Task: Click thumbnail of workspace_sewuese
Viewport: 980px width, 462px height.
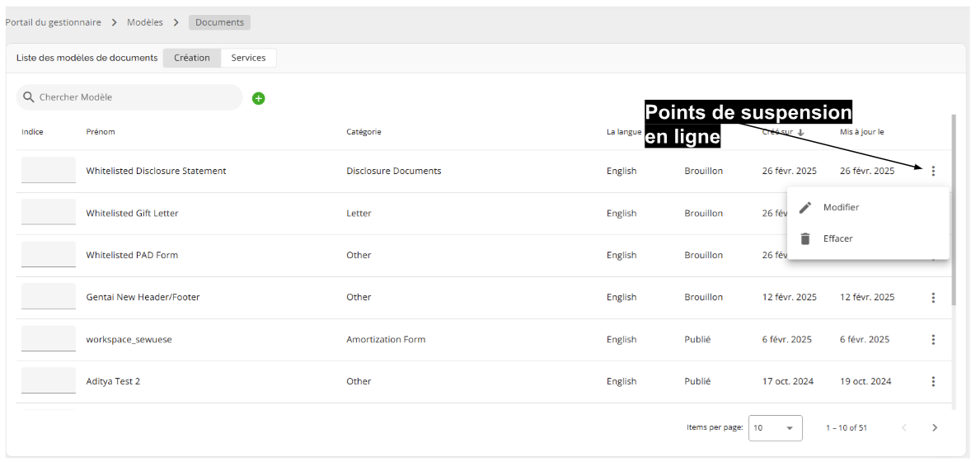Action: [x=49, y=338]
